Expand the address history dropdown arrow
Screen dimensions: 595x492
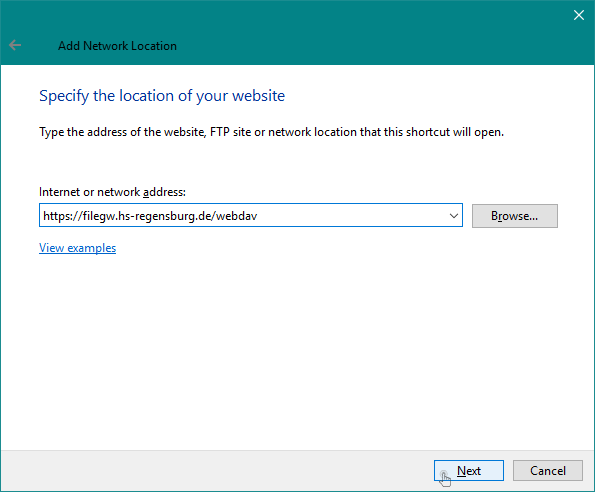click(x=453, y=216)
